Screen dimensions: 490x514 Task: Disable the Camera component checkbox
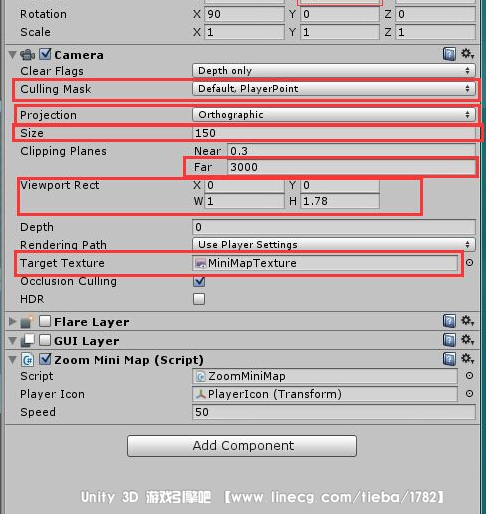[x=45, y=54]
